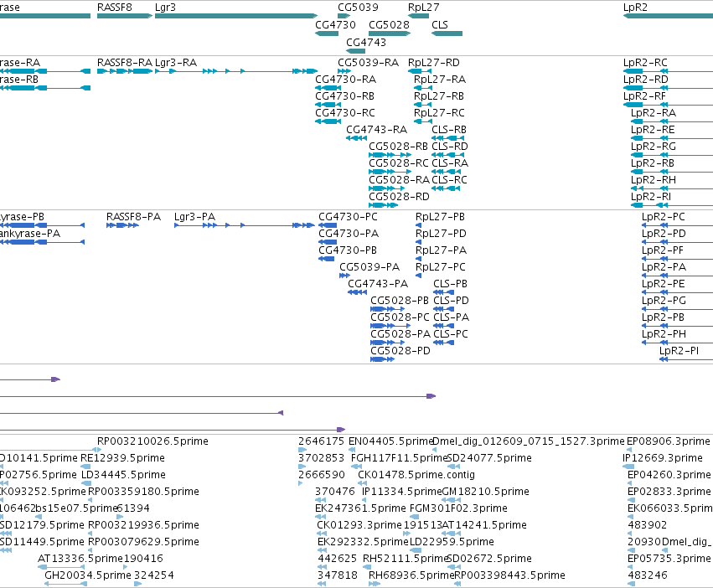
Task: Open EST EN04405.5prime
Action: (390, 441)
